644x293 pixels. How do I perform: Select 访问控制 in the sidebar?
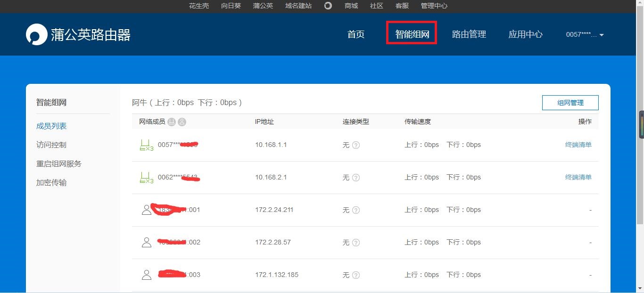(x=51, y=145)
